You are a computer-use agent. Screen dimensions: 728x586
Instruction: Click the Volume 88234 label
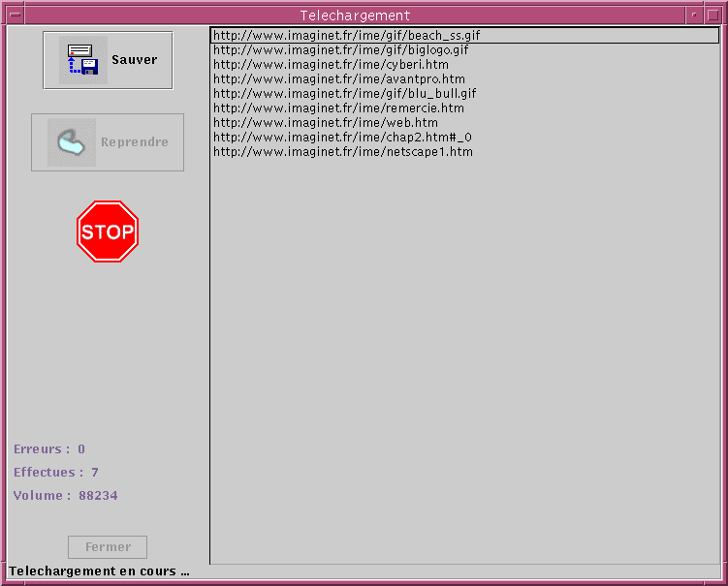66,496
